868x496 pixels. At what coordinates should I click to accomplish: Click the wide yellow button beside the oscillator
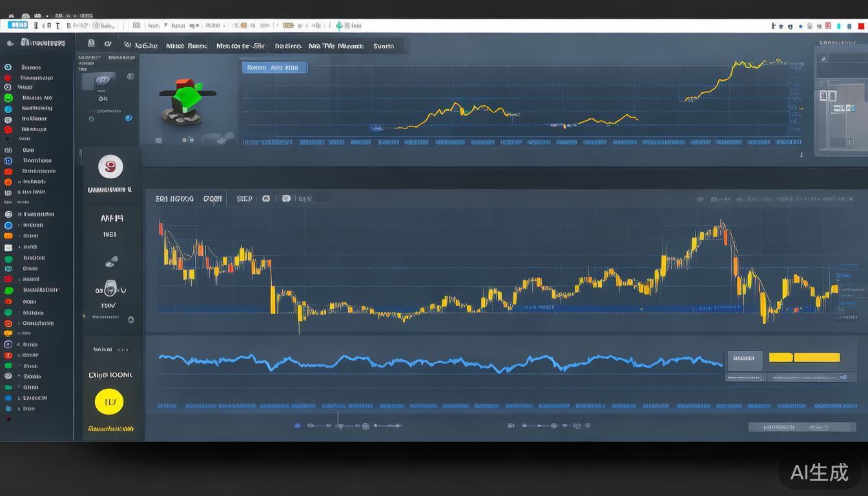pyautogui.click(x=816, y=357)
